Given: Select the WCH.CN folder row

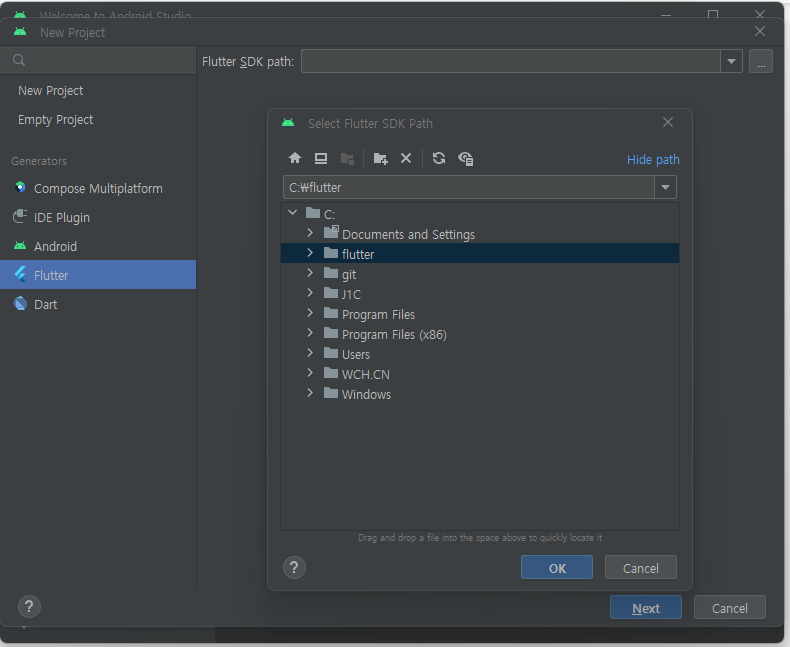Looking at the screenshot, I should click(x=480, y=374).
